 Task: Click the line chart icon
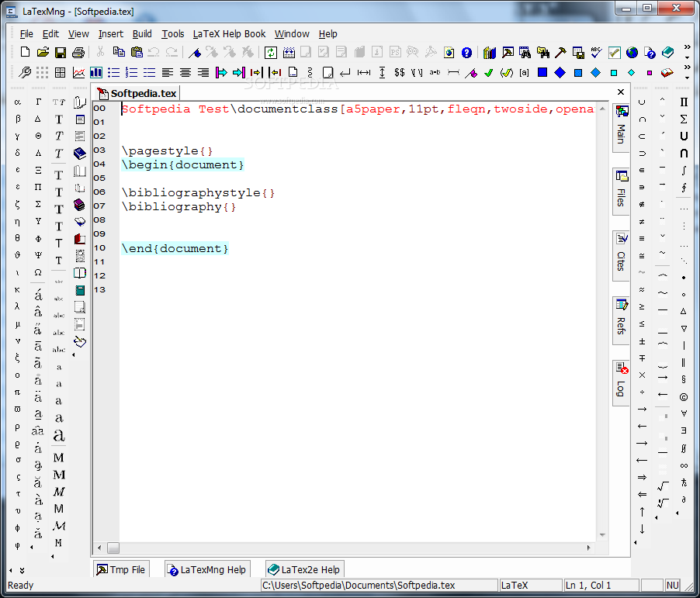(x=78, y=72)
